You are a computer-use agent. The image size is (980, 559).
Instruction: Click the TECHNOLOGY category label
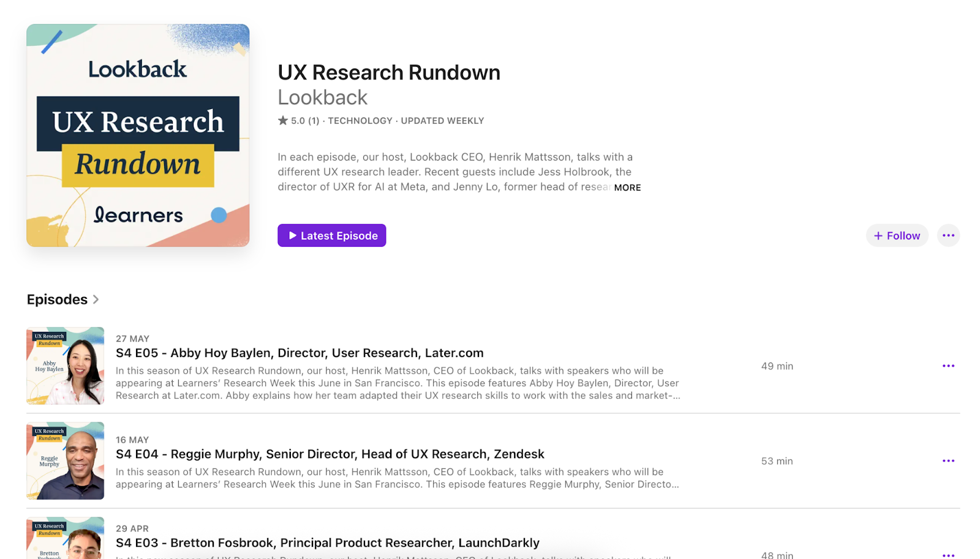360,121
